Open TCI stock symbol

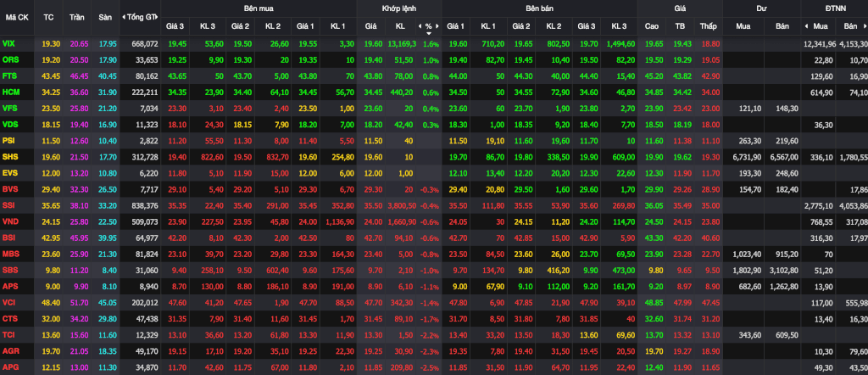pos(8,335)
